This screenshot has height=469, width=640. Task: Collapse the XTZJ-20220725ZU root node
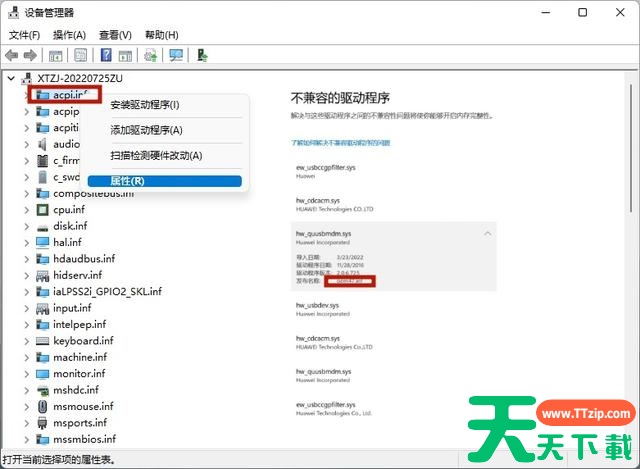pos(11,78)
